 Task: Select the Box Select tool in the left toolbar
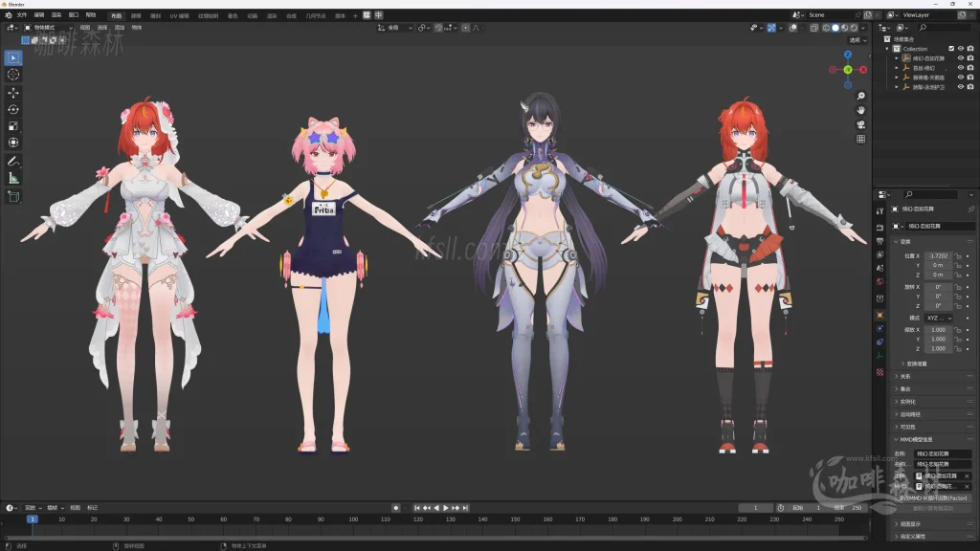click(13, 57)
